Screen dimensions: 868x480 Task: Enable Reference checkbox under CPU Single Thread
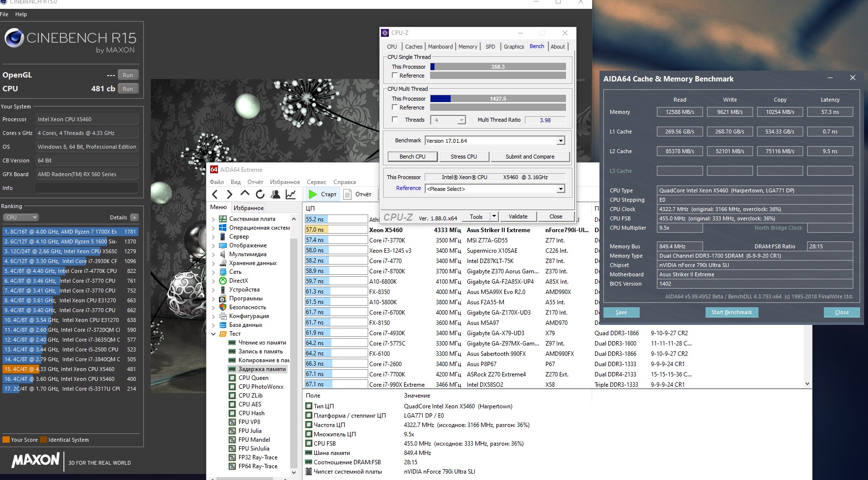tap(395, 76)
